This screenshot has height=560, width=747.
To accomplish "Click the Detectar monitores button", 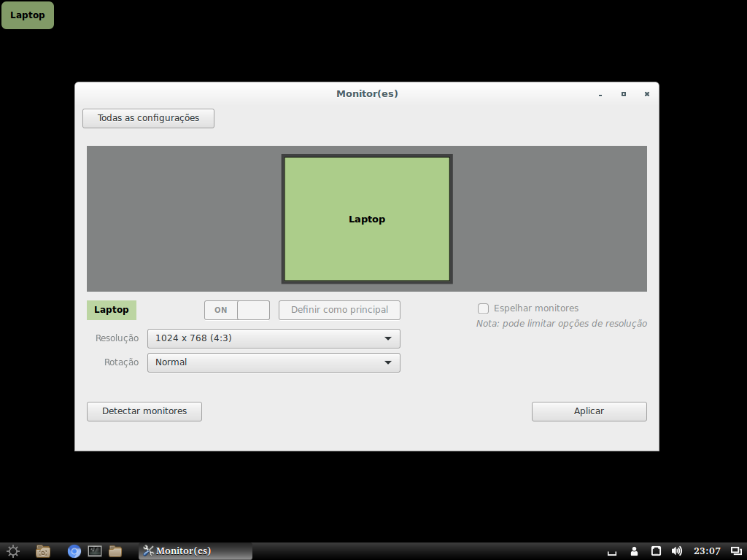I will (x=144, y=411).
